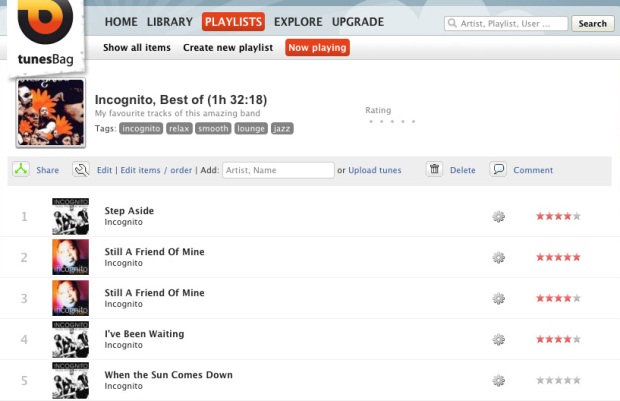Click Incognito artist under I've Been Waiting
Image resolution: width=620 pixels, height=401 pixels.
click(x=123, y=345)
